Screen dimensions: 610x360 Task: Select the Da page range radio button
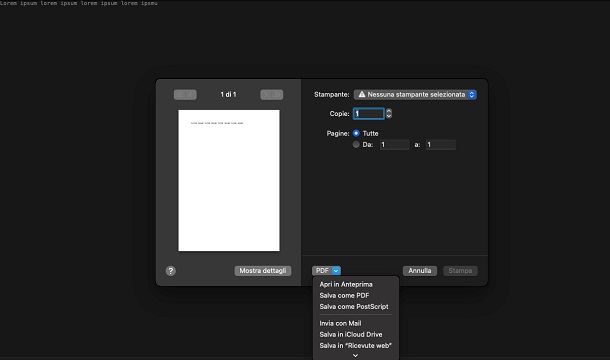(356, 145)
